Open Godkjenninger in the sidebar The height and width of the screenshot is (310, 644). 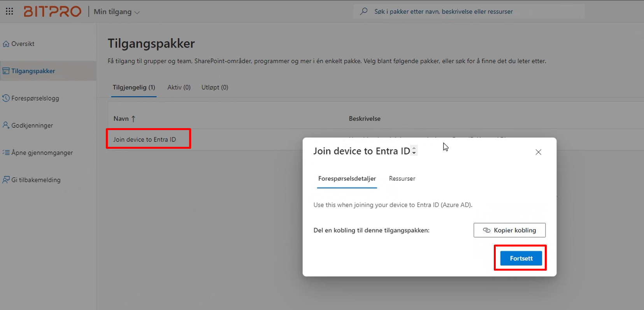(48, 125)
